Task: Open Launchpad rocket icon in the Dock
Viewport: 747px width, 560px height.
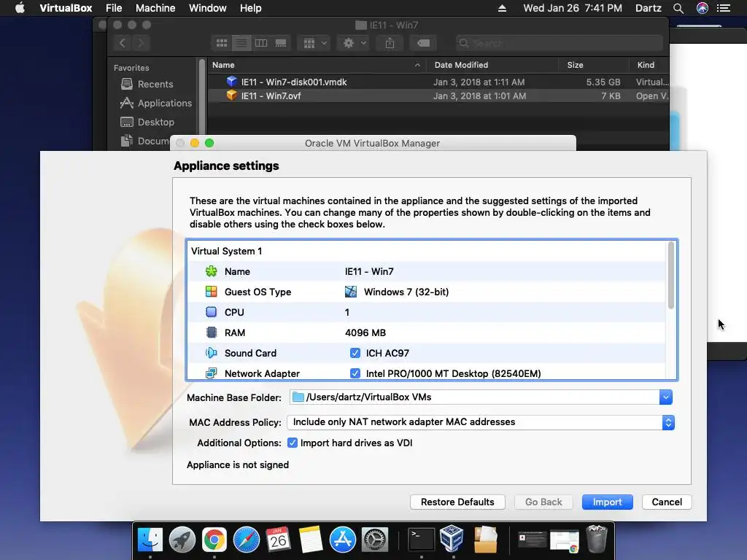Action: [x=182, y=540]
